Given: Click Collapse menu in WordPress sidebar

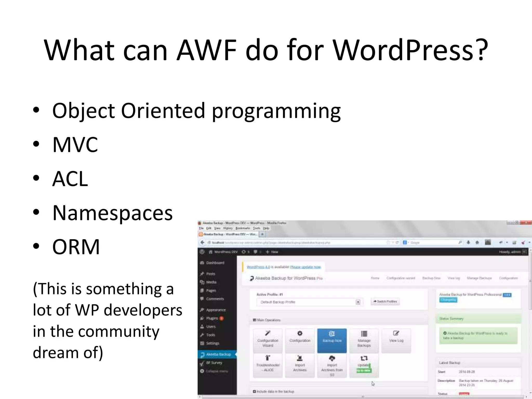Looking at the screenshot, I should (214, 371).
